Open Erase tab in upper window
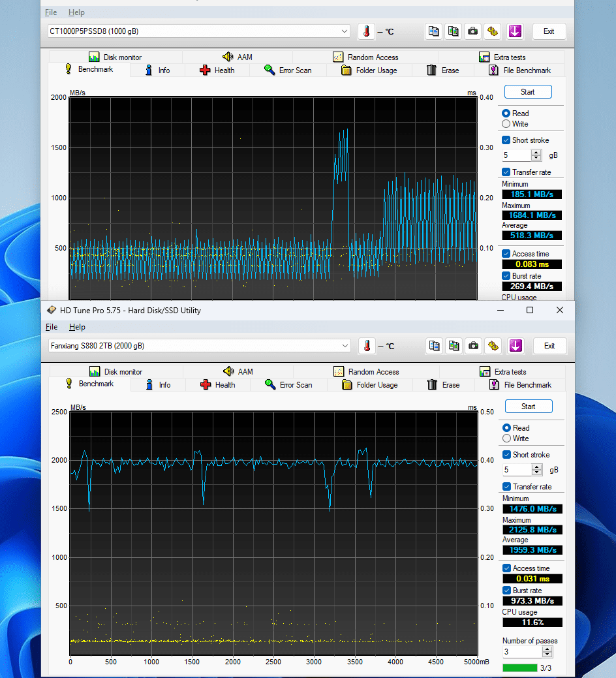Viewport: 616px width, 678px height. point(442,70)
